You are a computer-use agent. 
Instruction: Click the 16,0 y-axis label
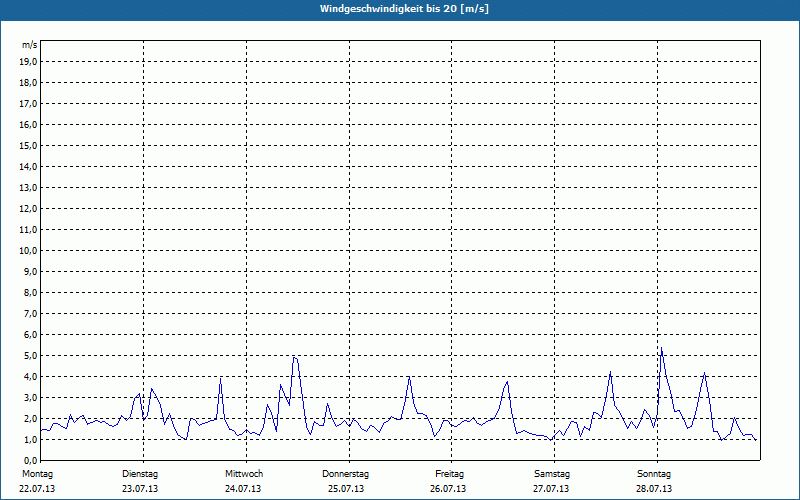coord(27,124)
